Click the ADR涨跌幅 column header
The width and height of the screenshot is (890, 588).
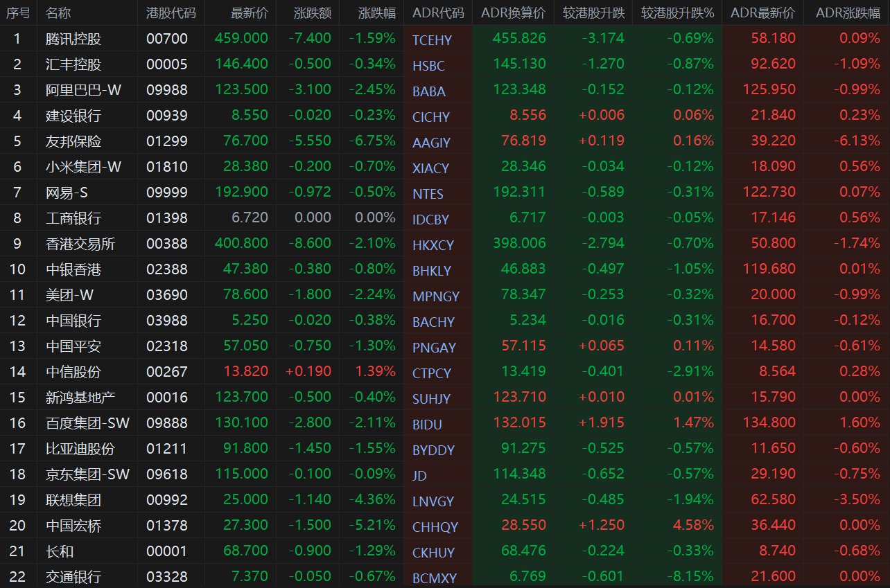click(x=848, y=13)
